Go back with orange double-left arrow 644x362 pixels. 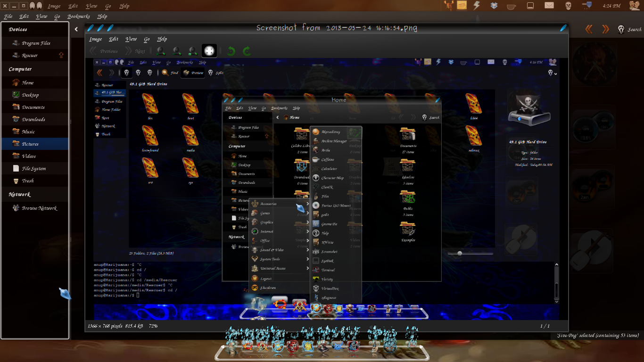click(589, 29)
